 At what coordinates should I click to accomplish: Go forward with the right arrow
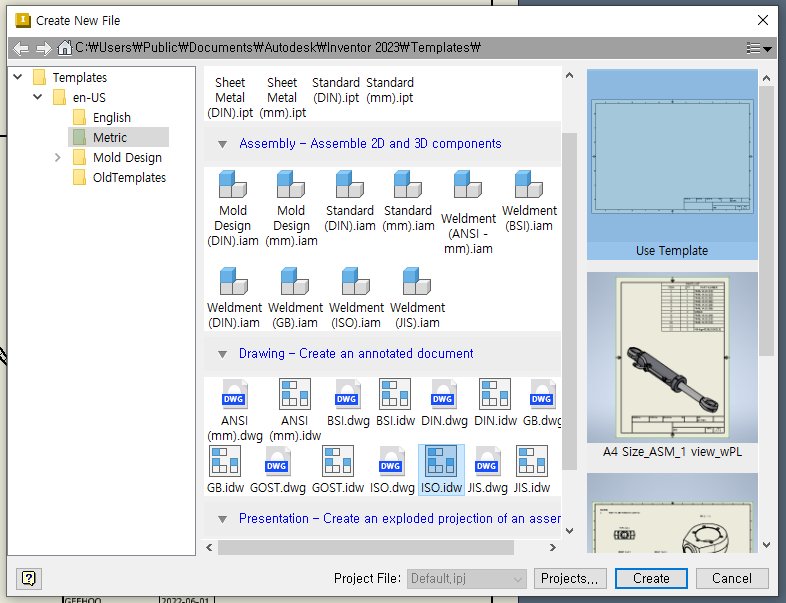44,48
